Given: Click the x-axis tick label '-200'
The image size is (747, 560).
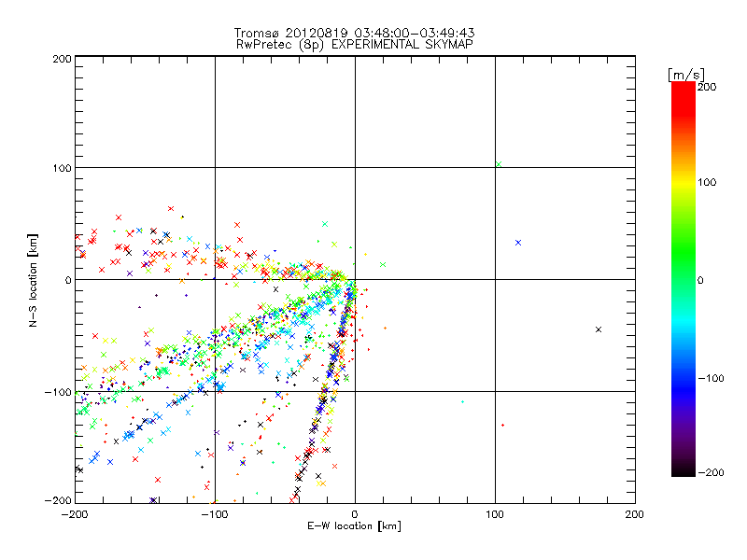Looking at the screenshot, I should click(x=75, y=514).
